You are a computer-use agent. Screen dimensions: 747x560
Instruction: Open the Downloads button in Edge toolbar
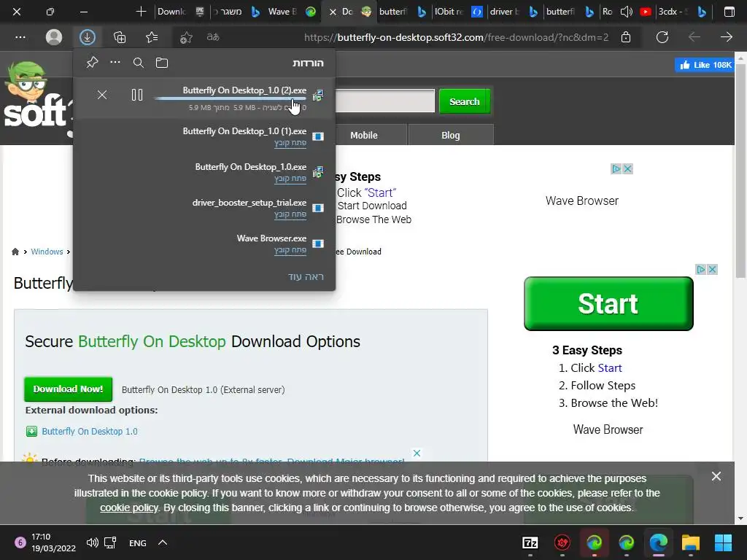point(88,37)
